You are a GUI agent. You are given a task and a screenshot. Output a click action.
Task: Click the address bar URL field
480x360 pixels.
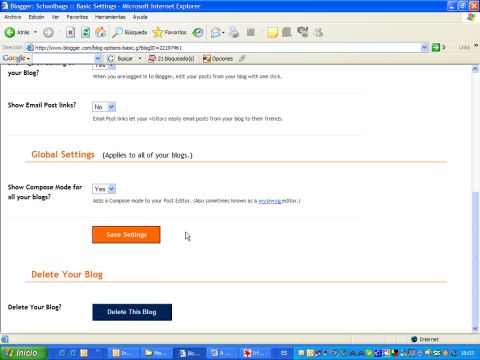(x=223, y=48)
